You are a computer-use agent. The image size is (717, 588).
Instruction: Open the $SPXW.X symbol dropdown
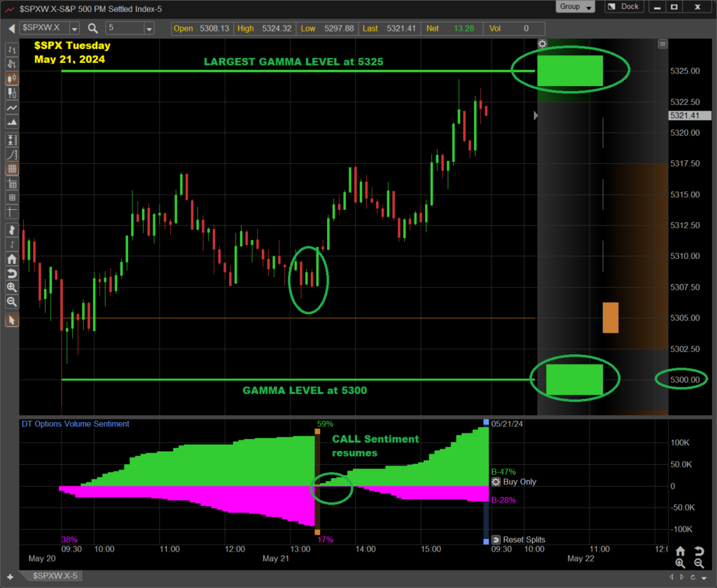point(74,29)
